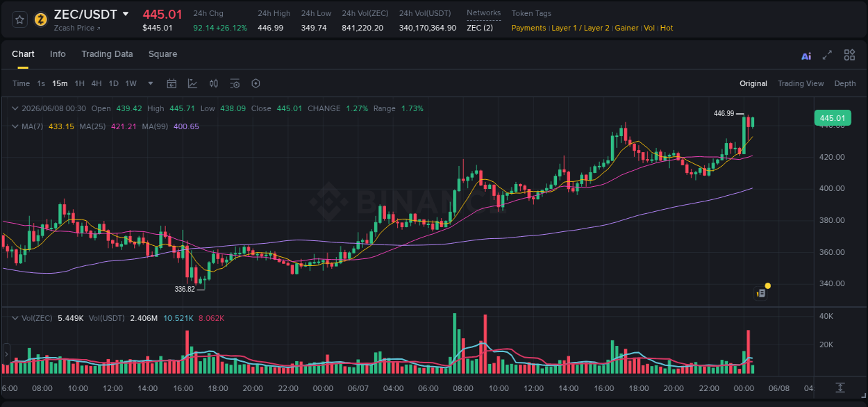Click the MA(25) value 421.21

tap(124, 126)
